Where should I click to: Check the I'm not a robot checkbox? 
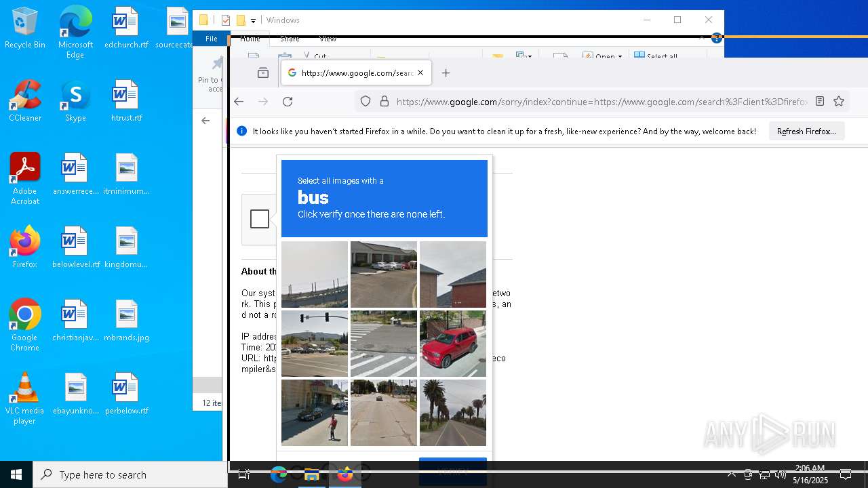pyautogui.click(x=260, y=219)
